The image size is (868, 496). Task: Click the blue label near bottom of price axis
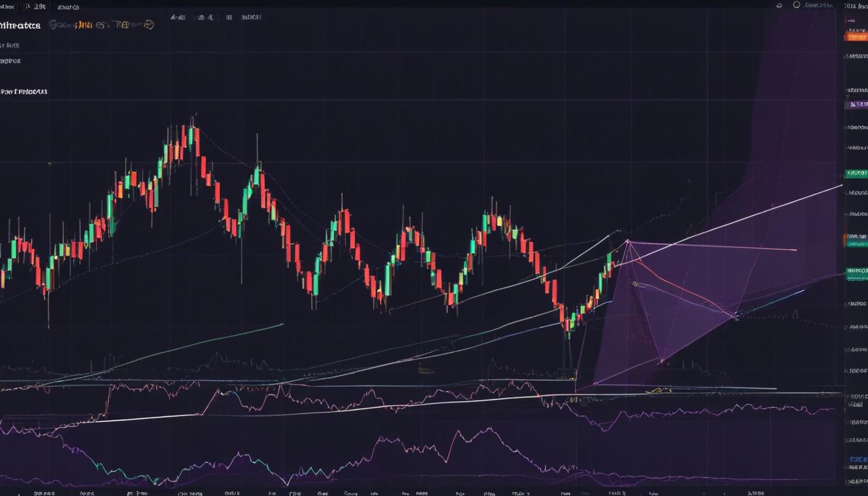pyautogui.click(x=857, y=459)
